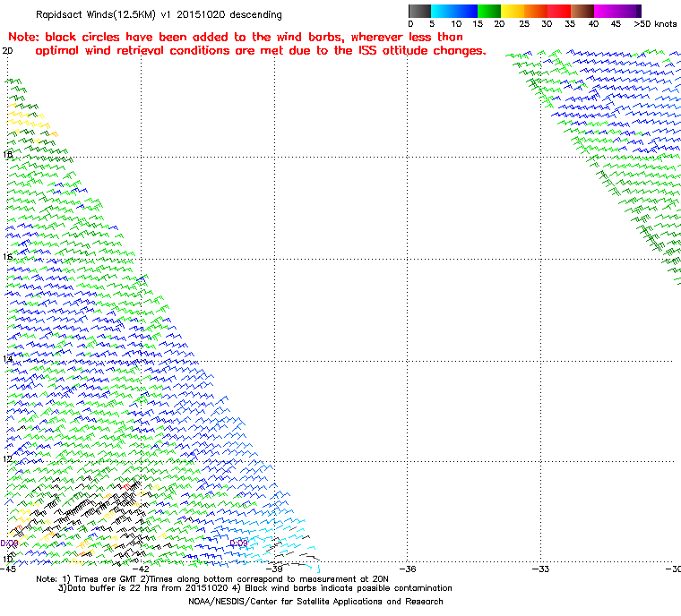This screenshot has width=681, height=616.
Task: Click the dark purple >50 knots legend end
Action: pos(638,11)
